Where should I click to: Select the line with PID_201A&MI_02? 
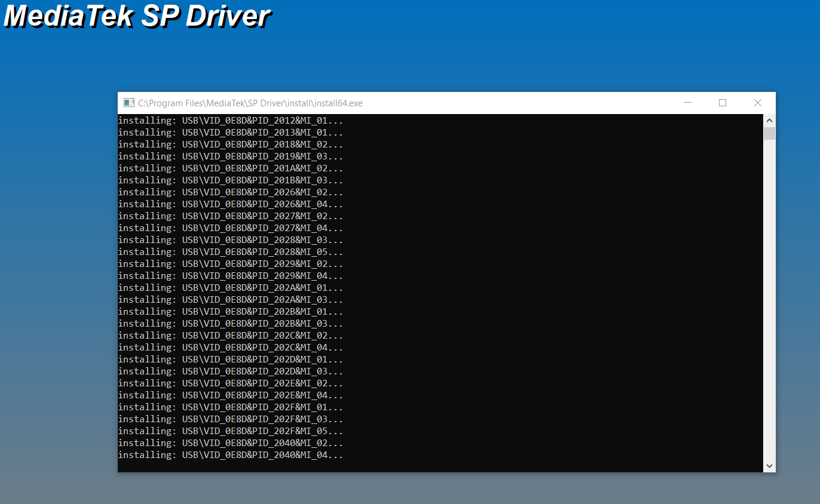tap(231, 168)
